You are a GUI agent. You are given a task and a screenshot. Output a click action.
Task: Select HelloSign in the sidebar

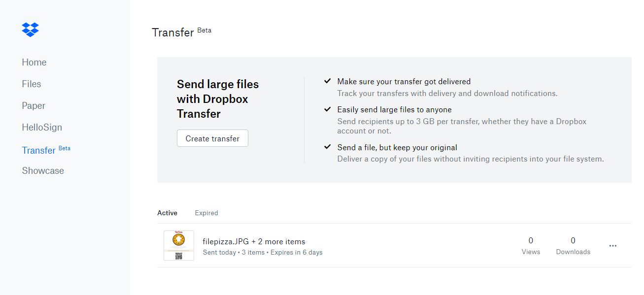(42, 128)
